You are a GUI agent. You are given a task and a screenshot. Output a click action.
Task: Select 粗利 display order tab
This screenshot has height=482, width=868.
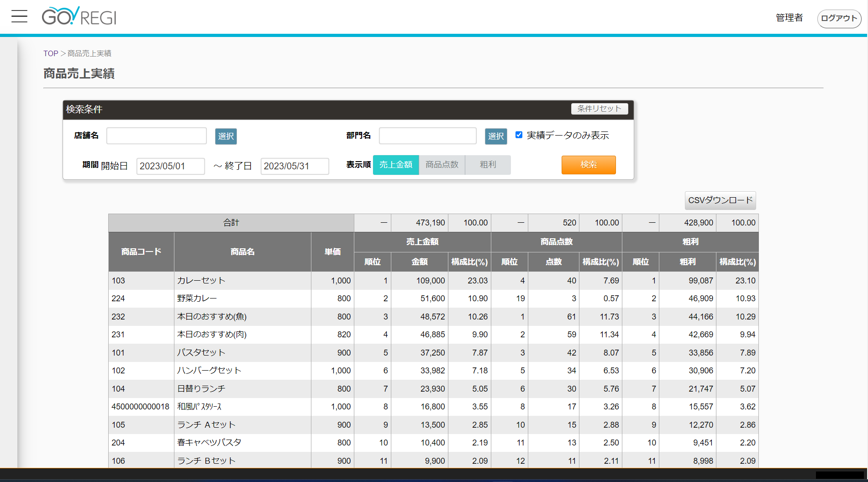pyautogui.click(x=488, y=165)
